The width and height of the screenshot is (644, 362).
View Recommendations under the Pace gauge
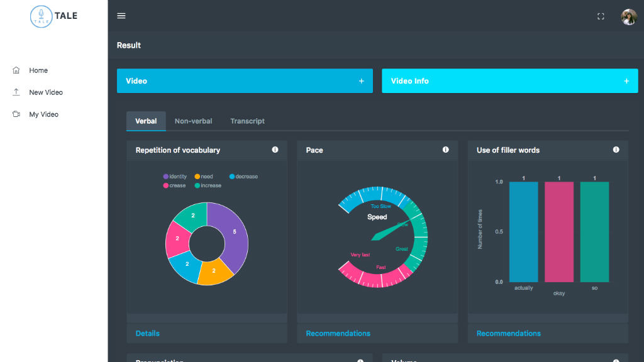tap(338, 333)
